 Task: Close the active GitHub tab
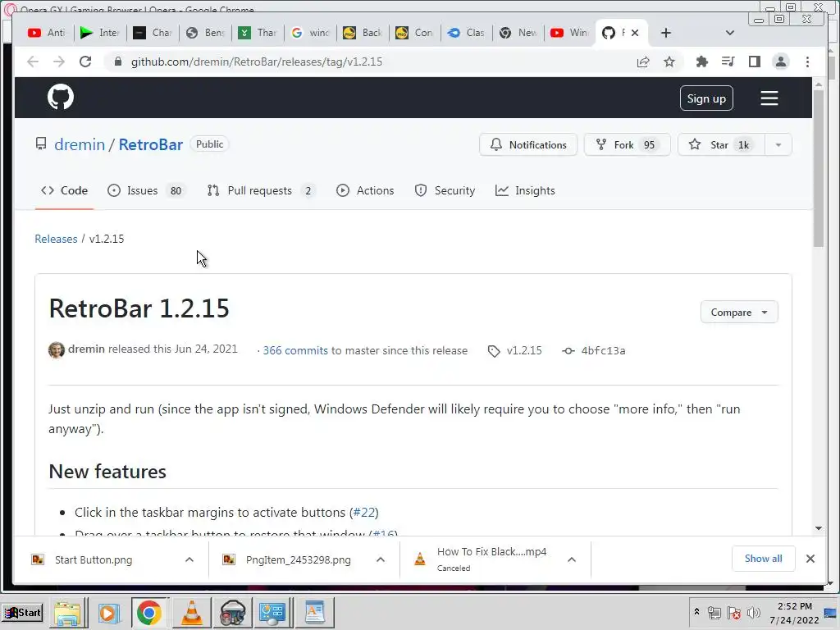coord(635,33)
